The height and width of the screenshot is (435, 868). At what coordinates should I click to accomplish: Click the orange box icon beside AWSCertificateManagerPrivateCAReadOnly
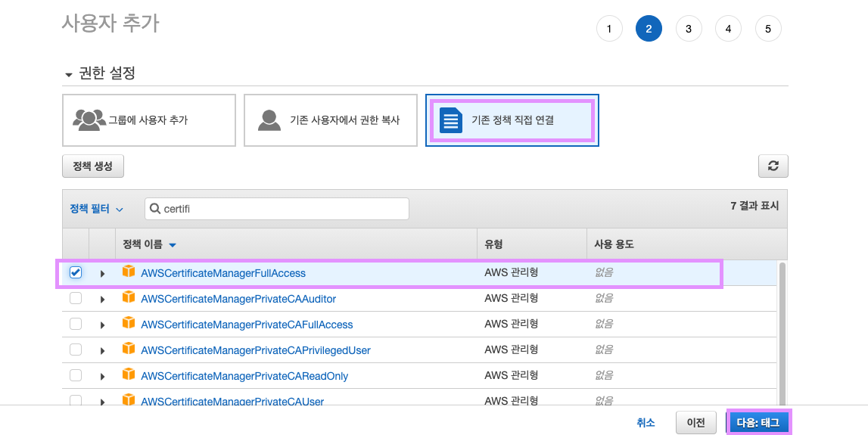pyautogui.click(x=129, y=374)
